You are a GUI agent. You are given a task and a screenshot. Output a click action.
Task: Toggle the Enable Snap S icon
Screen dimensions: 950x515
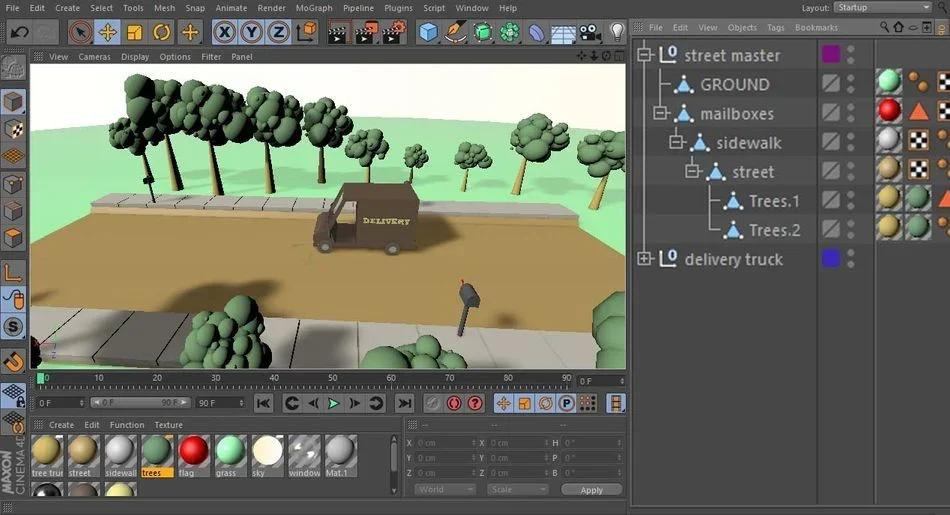(x=13, y=327)
